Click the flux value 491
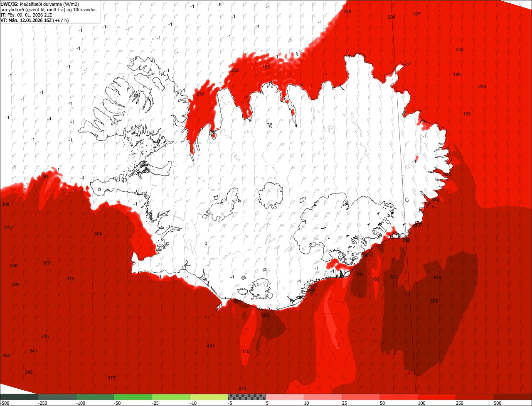The height and width of the screenshot is (406, 532). pyautogui.click(x=211, y=346)
